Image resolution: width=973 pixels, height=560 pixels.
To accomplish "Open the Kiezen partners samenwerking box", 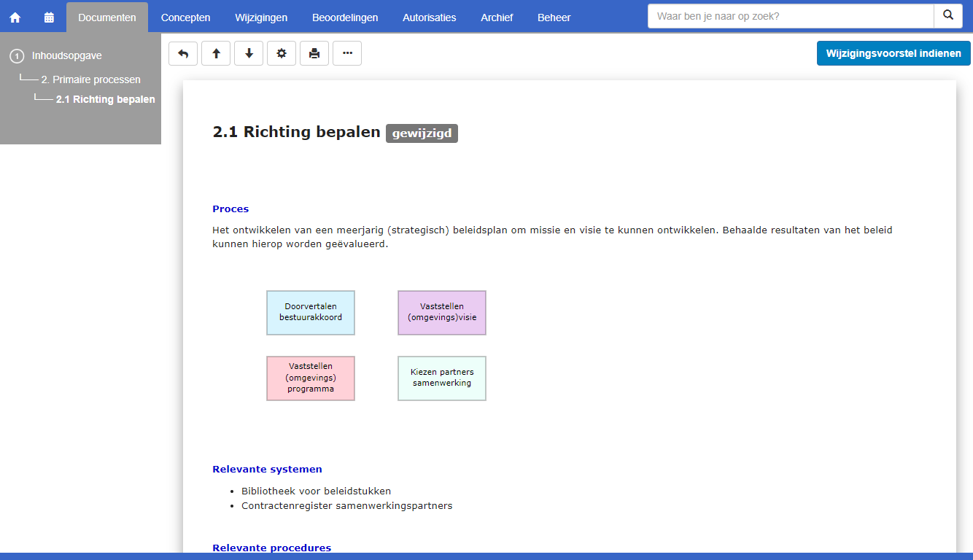I will coord(442,378).
